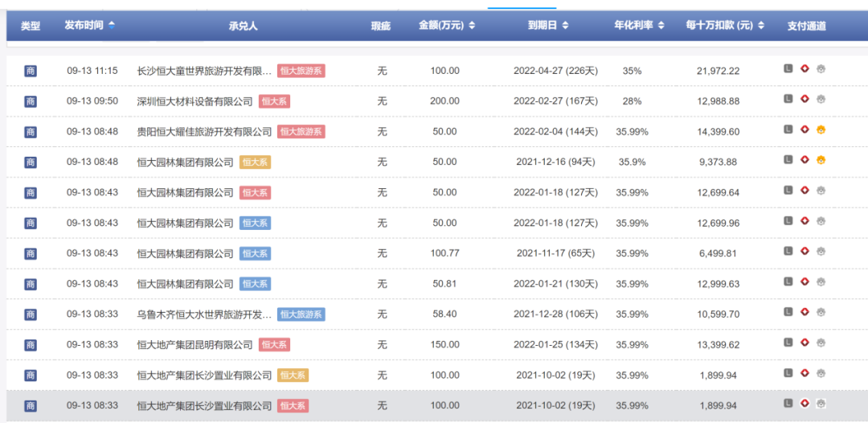Click the gray lion icon in 6,499.81 row
This screenshot has width=868, height=423.
[x=821, y=252]
